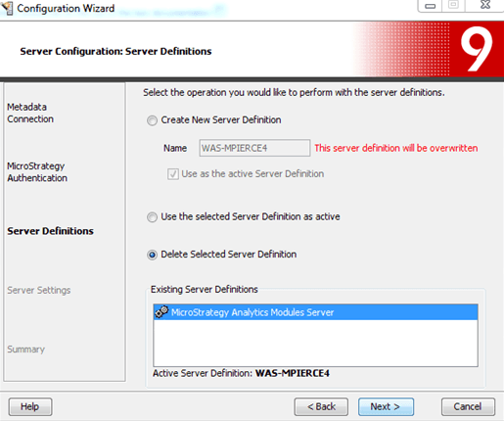
Task: Click the Server Configuration: Server Definitions heading
Action: [115, 51]
